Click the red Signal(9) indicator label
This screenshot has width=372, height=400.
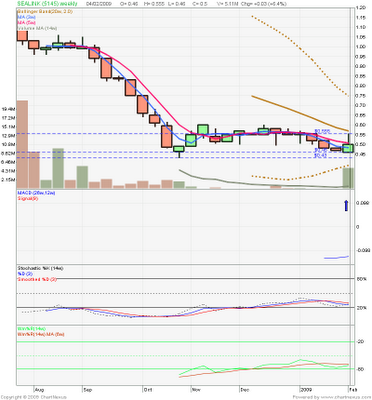[x=28, y=198]
